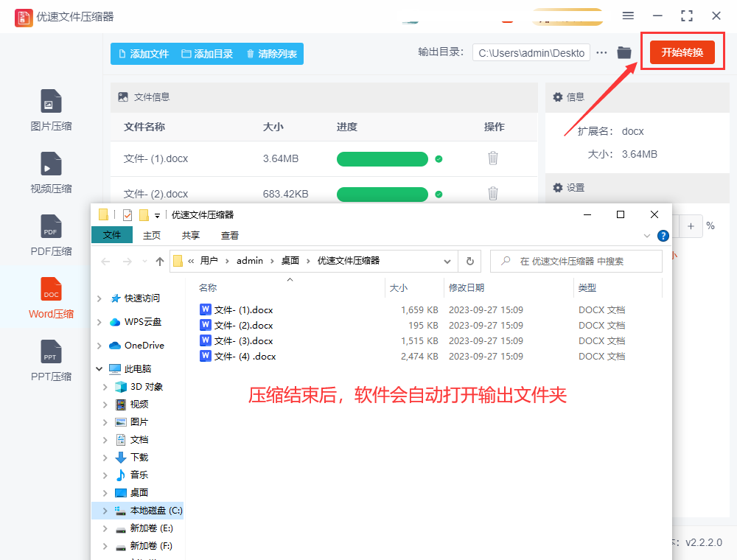The width and height of the screenshot is (737, 560).
Task: Open the hamburger menu in title bar
Action: click(x=628, y=15)
